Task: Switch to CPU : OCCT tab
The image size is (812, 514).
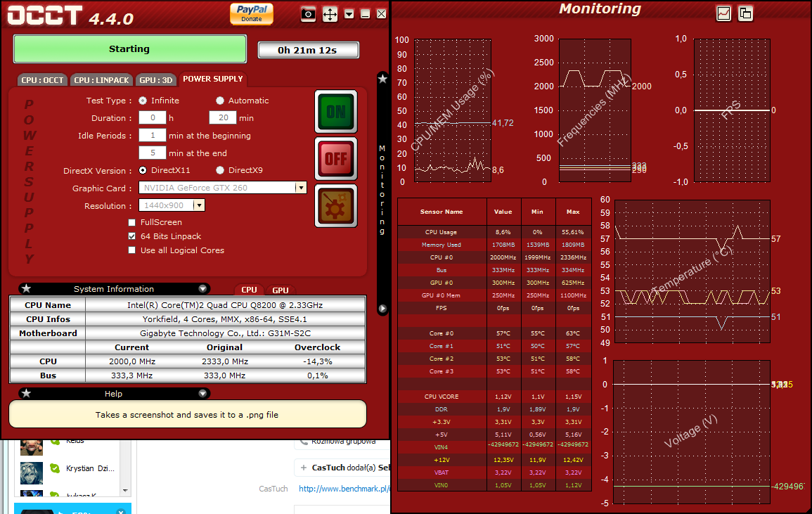Action: [42, 79]
